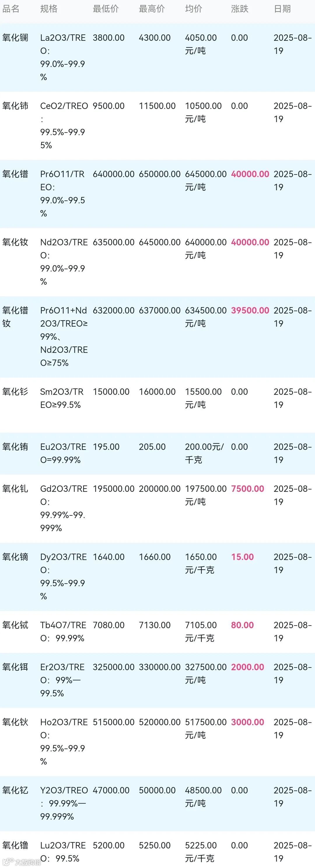315x868 pixels.
Task: Click the 品名 column header
Action: [x=11, y=9]
